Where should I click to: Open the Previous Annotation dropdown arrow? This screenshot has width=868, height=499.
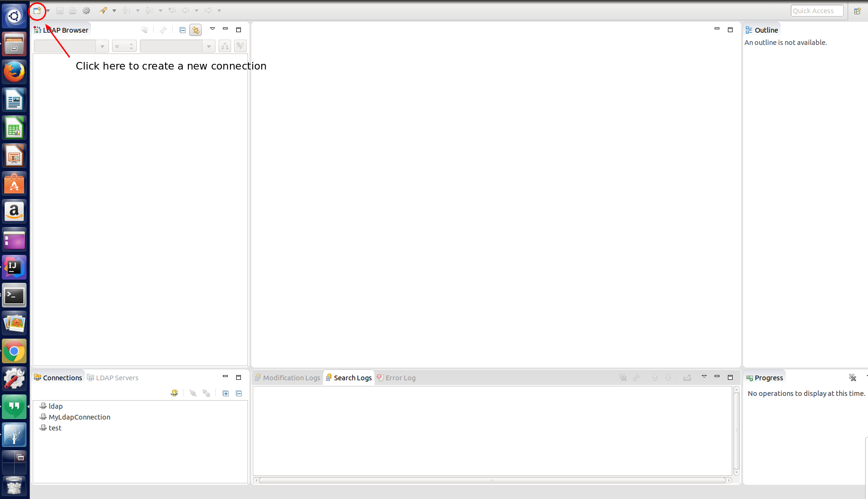tap(160, 10)
